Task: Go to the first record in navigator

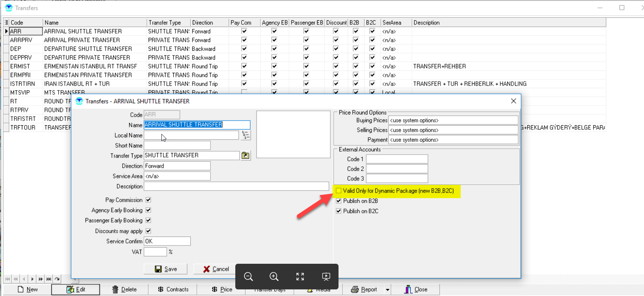Action: (7, 279)
